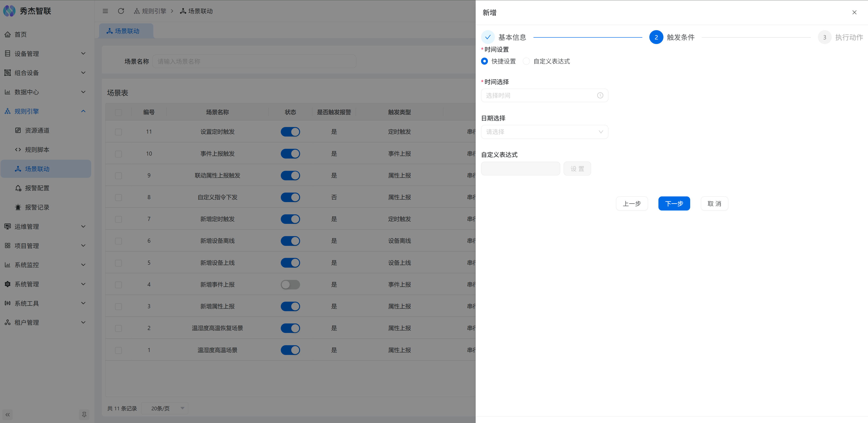Screen dimensions: 868x423
Task: Open the 日期选择 dropdown
Action: pos(544,132)
